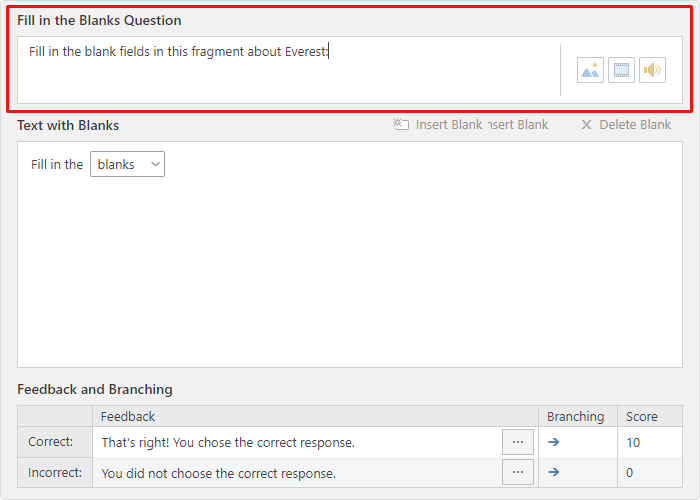700x500 pixels.
Task: Select the Correct score value 10
Action: [x=633, y=442]
